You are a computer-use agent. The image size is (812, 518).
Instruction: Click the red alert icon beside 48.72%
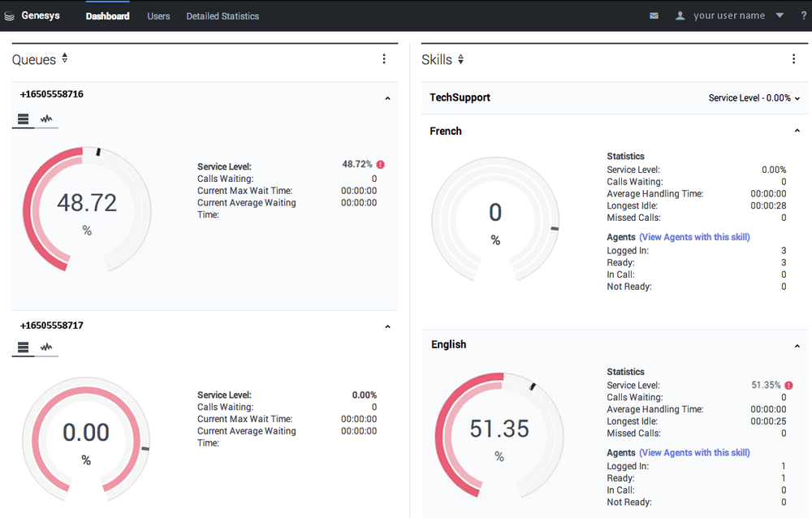pyautogui.click(x=381, y=165)
